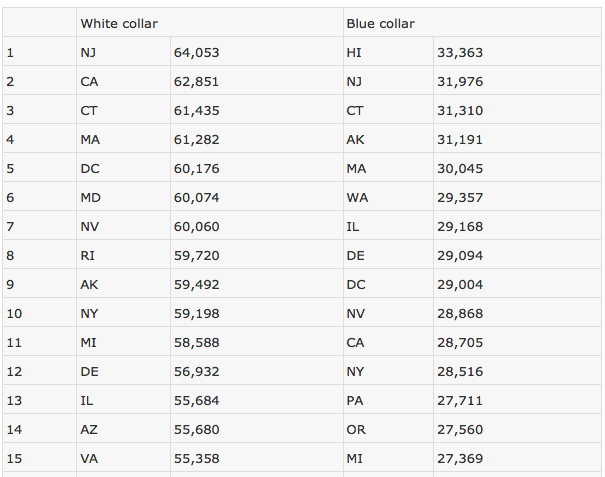Screen dimensions: 605x477
Task: Click the 55,358 value for VA
Action: pos(257,457)
